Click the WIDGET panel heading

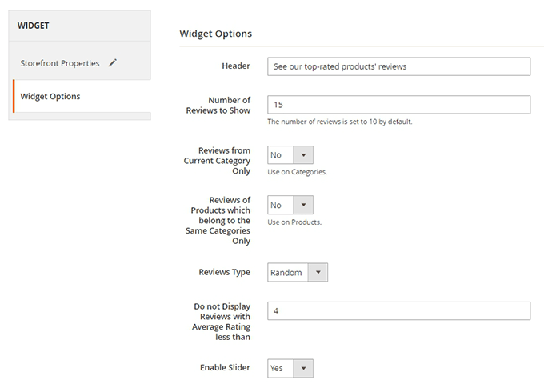[x=34, y=26]
